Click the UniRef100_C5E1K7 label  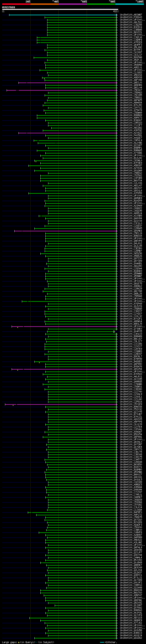tap(131, 90)
